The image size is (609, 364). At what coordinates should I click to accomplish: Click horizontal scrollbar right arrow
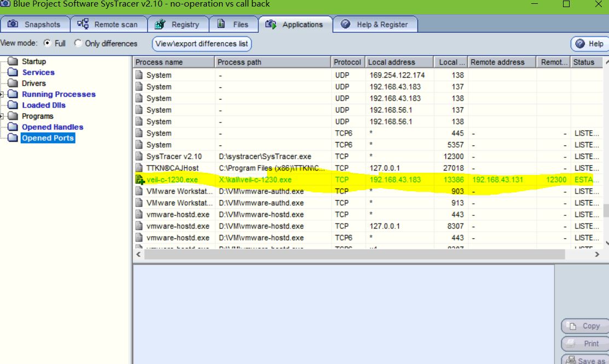(597, 254)
